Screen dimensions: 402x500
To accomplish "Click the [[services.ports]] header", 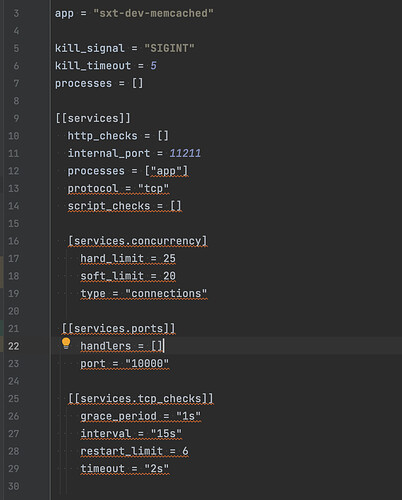I will (x=118, y=328).
